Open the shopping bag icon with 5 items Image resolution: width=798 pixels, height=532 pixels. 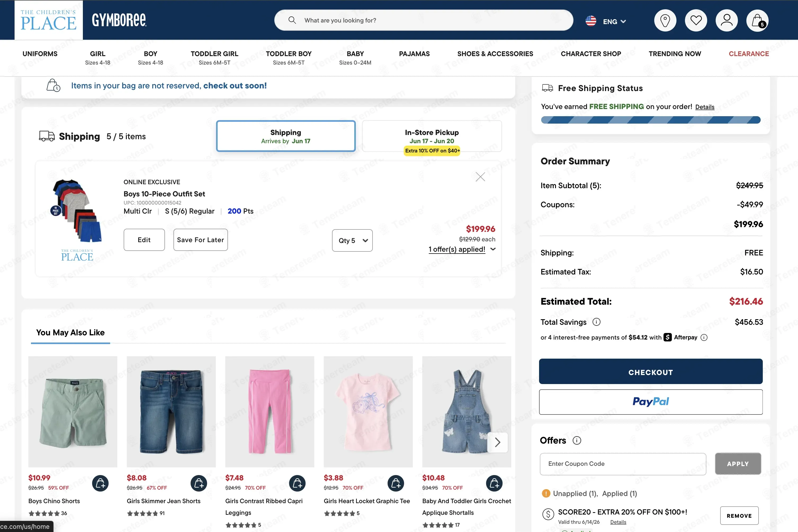757,21
